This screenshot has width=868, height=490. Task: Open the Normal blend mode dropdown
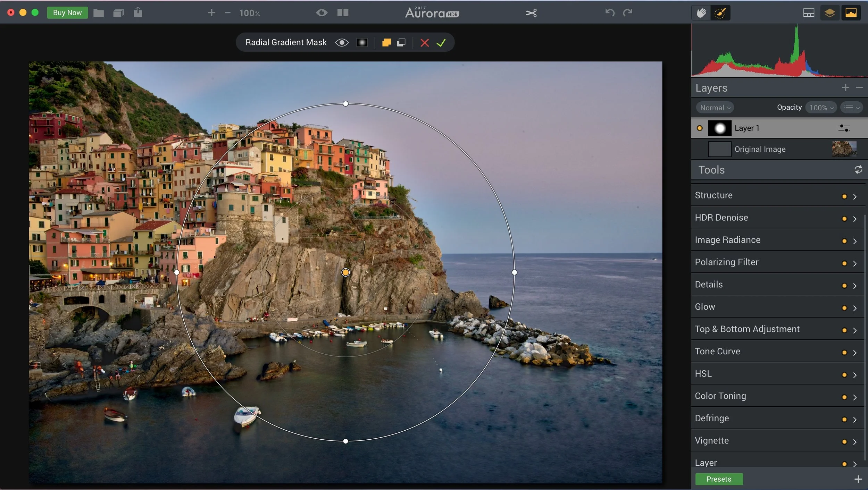715,108
